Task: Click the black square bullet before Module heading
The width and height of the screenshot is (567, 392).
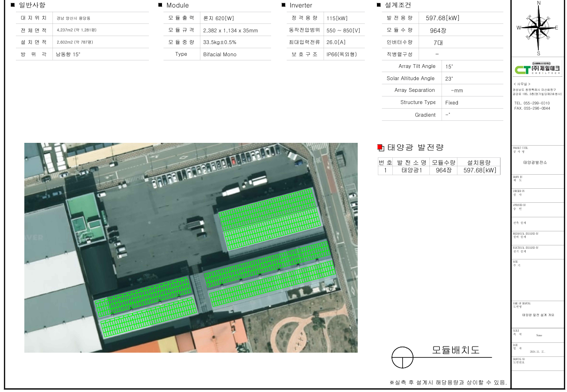Action: click(x=161, y=5)
